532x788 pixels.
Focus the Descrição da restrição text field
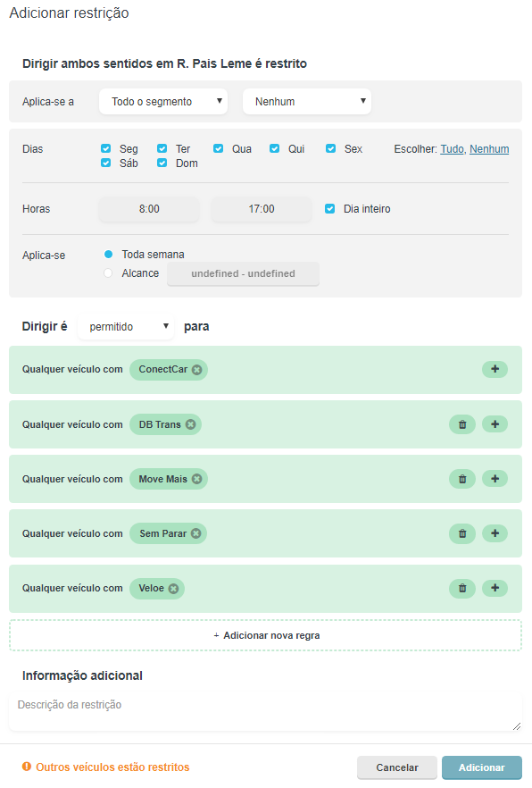coord(265,711)
